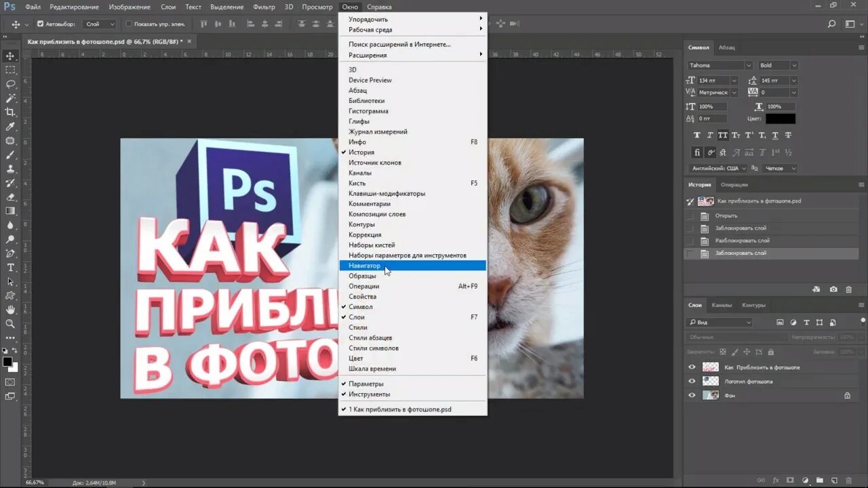The width and height of the screenshot is (868, 488).
Task: Open the Слой auto-select dropdown
Action: click(100, 24)
